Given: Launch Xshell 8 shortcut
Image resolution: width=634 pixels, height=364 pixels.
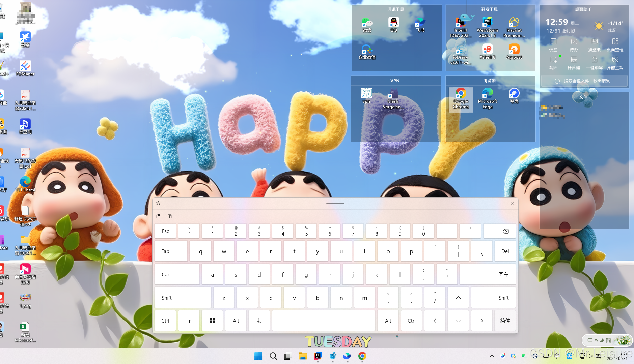Looking at the screenshot, I should click(x=488, y=52).
